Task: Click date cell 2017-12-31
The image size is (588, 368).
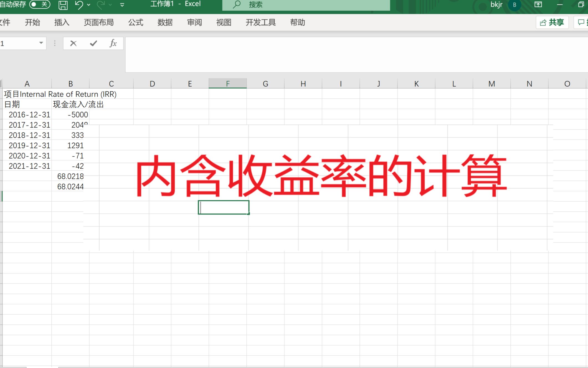Action: tap(27, 125)
